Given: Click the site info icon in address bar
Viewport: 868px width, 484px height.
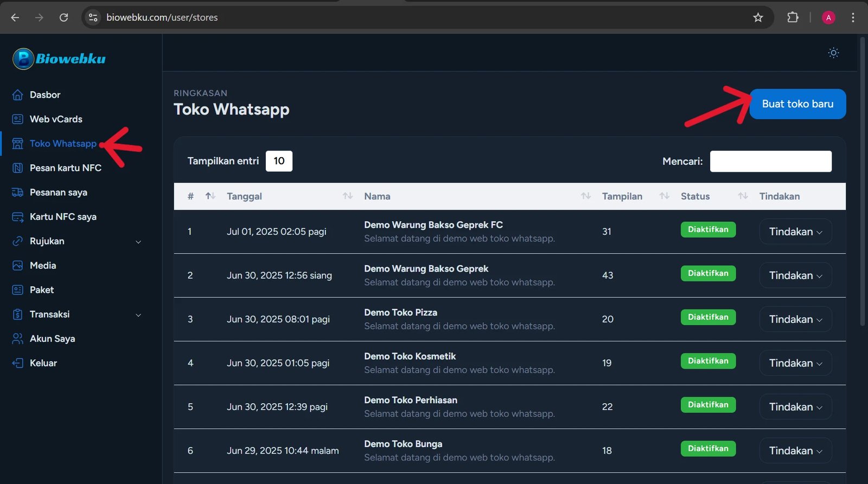Looking at the screenshot, I should point(93,17).
